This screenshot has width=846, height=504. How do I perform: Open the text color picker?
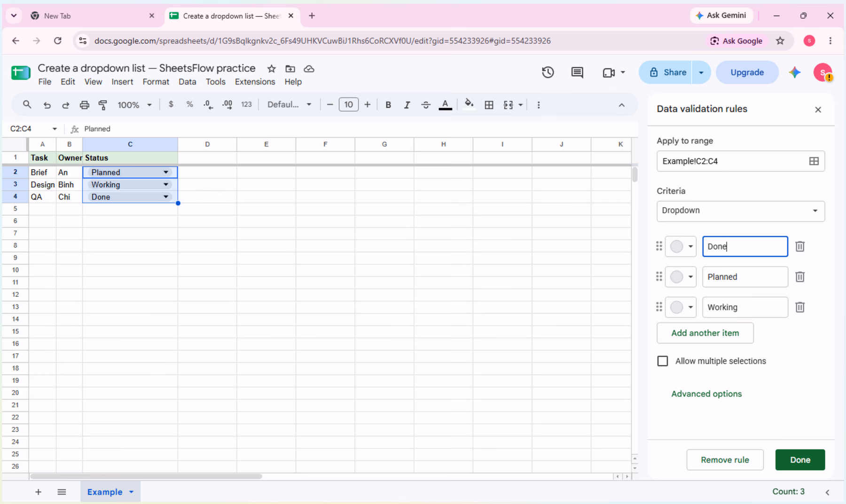point(445,105)
